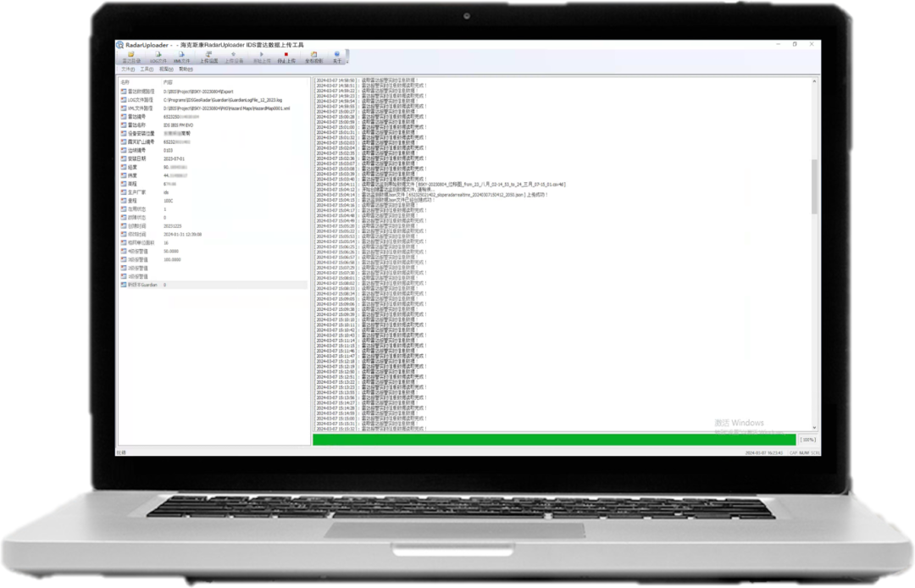Click the 上传设备 toolbar icon
Screen dimensions: 915x588
234,58
